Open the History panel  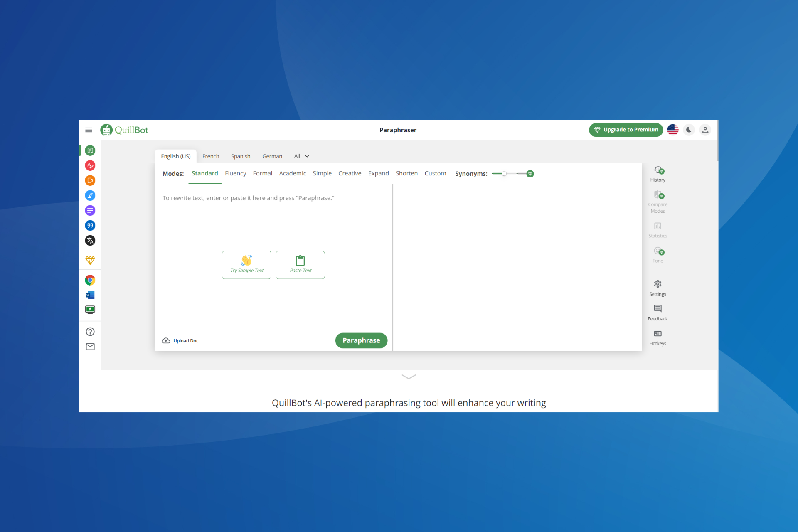658,174
